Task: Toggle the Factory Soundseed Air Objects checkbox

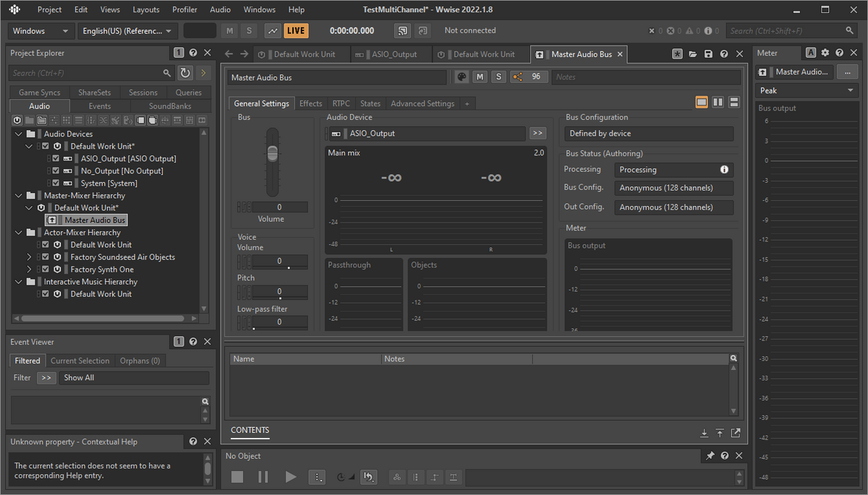Action: 46,257
